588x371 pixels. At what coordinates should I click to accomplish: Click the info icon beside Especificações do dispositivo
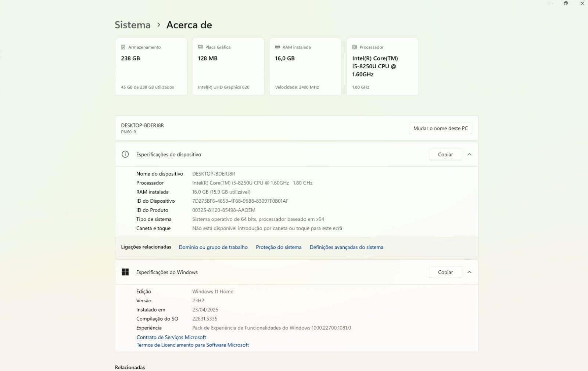point(125,154)
